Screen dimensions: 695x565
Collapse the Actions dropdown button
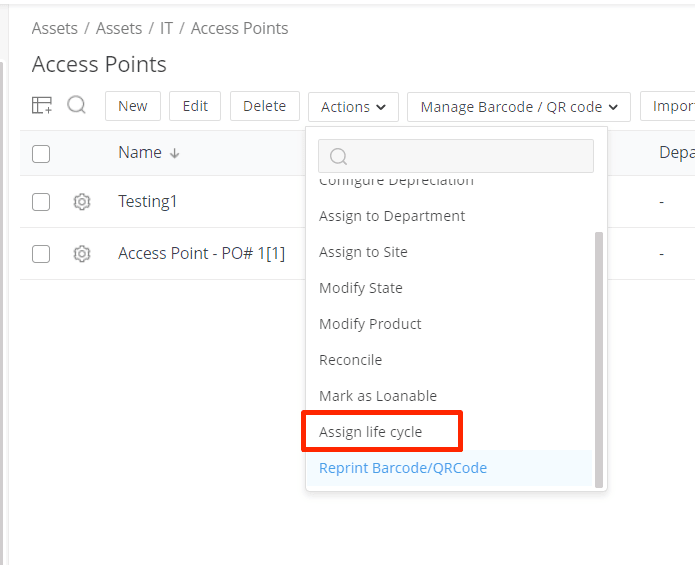[353, 107]
